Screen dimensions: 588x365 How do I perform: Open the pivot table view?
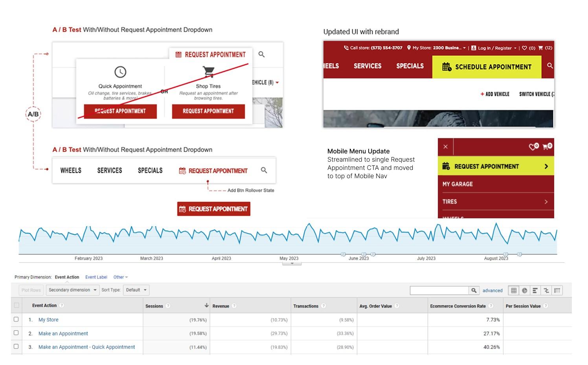click(557, 290)
